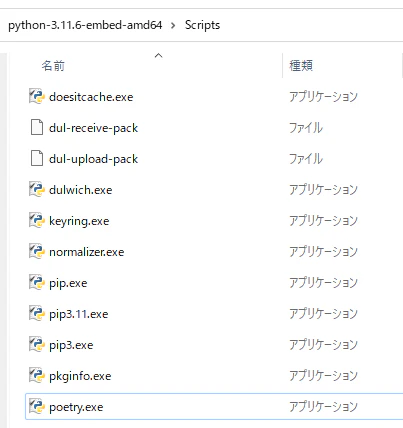This screenshot has width=403, height=428.
Task: Select the pip3.exe file name
Action: pyautogui.click(x=71, y=345)
